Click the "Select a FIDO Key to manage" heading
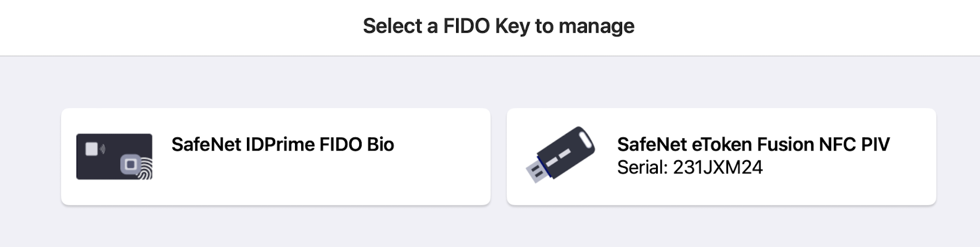Image resolution: width=980 pixels, height=247 pixels. [498, 26]
